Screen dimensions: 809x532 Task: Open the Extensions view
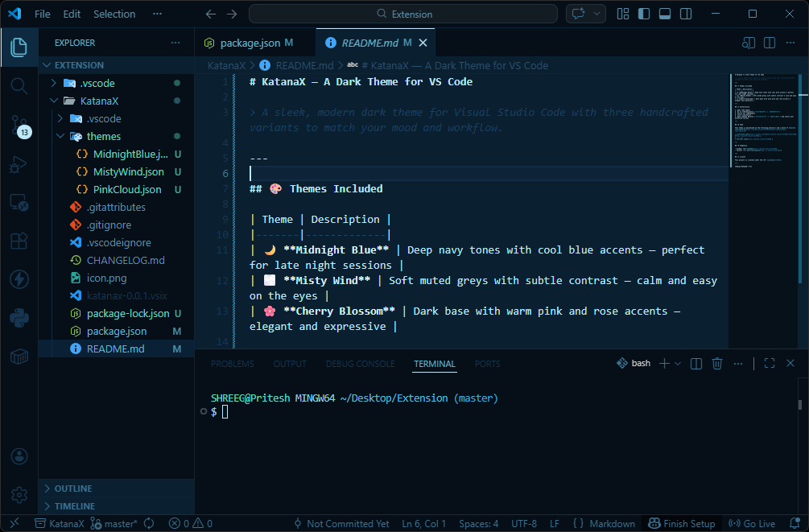point(19,241)
